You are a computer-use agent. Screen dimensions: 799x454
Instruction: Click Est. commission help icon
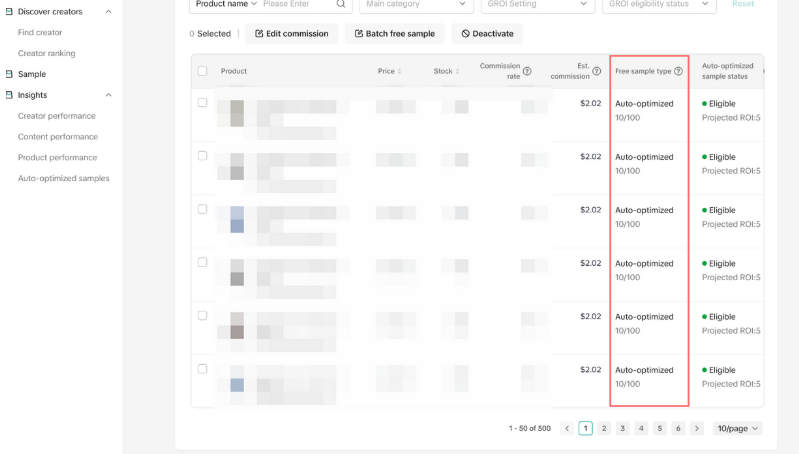click(x=597, y=71)
